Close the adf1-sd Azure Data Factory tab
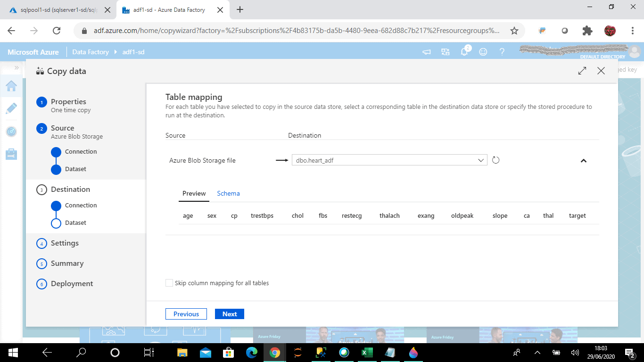The image size is (644, 362). tap(220, 9)
